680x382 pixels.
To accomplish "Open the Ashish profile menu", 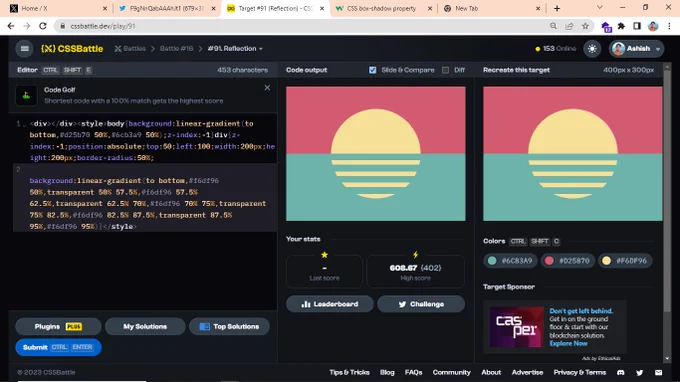I will click(x=636, y=49).
